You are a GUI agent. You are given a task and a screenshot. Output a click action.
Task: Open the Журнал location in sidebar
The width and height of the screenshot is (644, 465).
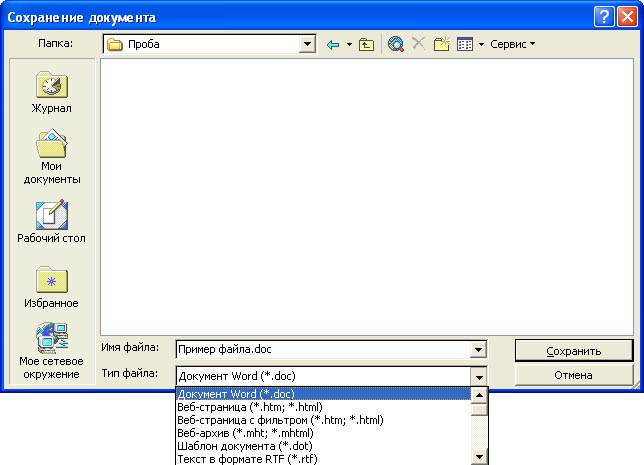[x=51, y=92]
